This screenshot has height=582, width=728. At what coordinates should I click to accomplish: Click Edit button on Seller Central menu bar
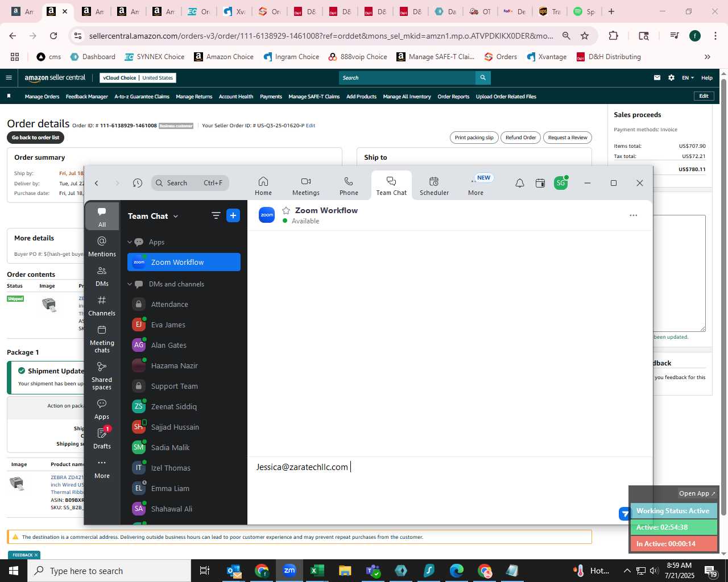click(x=704, y=96)
